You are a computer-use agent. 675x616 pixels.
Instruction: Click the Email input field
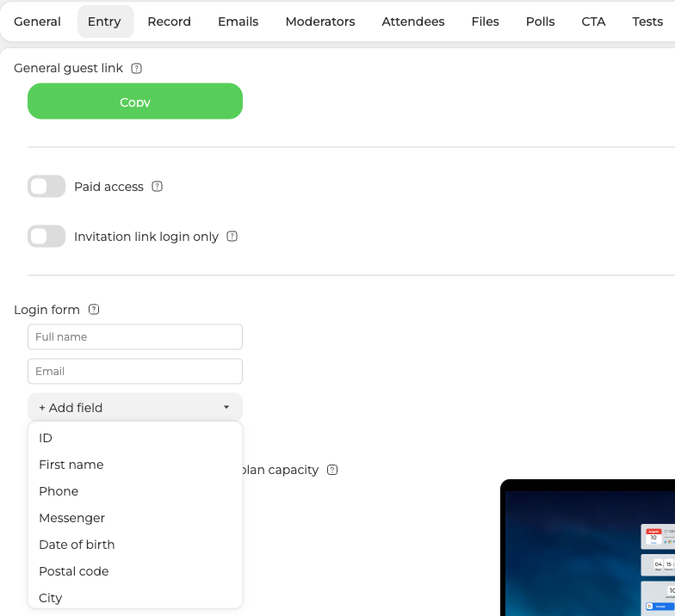click(x=135, y=372)
